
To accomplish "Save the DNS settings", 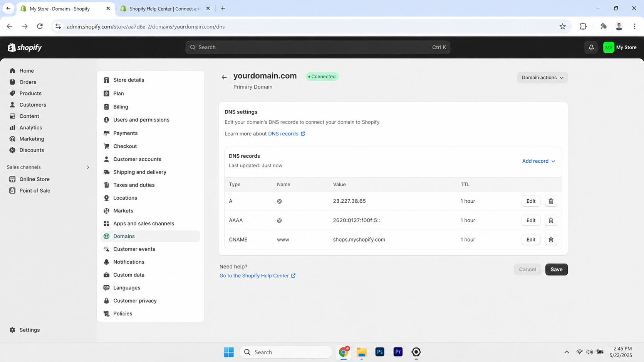I will [556, 269].
